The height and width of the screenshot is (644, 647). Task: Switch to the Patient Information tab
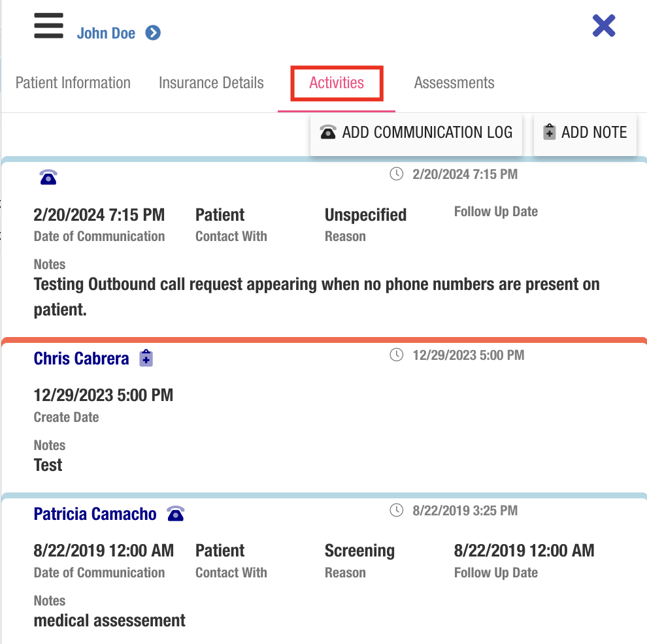pos(73,83)
